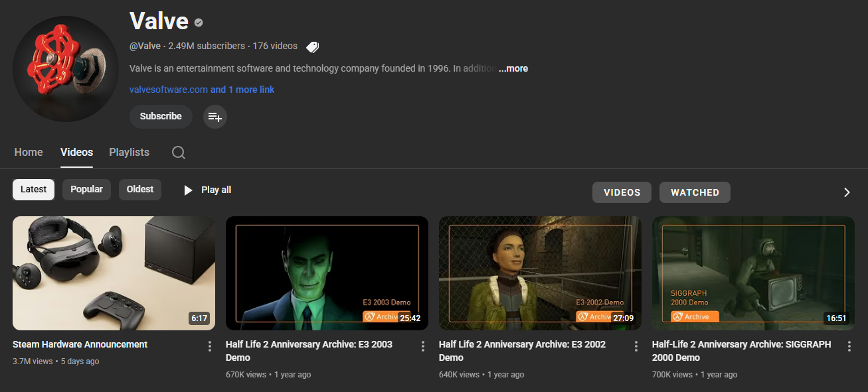868x392 pixels.
Task: Click the add-to-playlist icon beside Subscribe
Action: tap(215, 117)
